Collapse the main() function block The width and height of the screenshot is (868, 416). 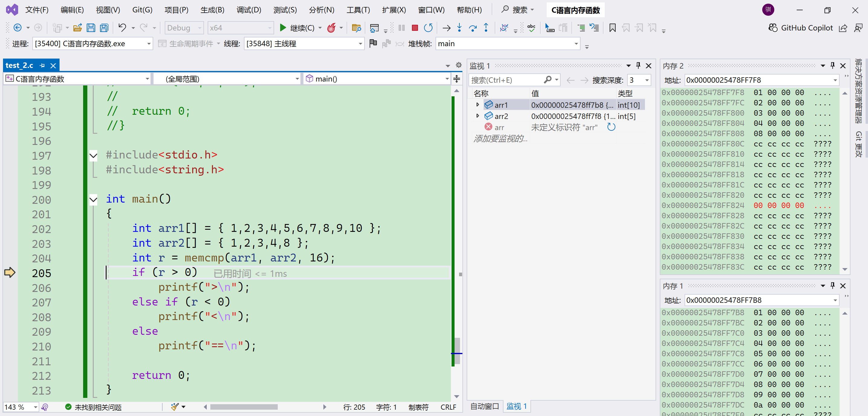93,200
